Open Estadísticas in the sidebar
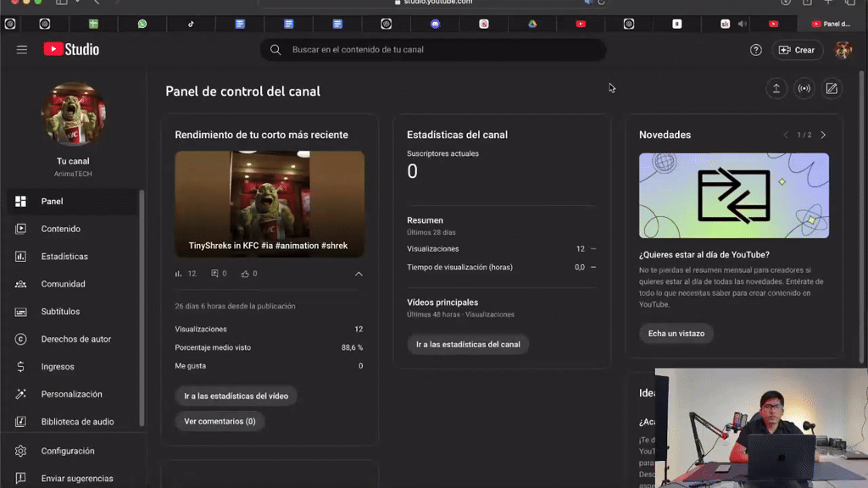The width and height of the screenshot is (868, 488). (x=72, y=256)
